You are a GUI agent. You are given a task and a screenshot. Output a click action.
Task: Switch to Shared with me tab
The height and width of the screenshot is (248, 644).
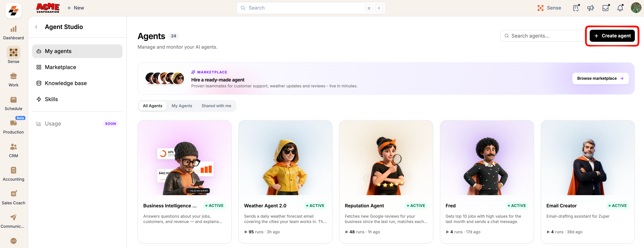(216, 106)
